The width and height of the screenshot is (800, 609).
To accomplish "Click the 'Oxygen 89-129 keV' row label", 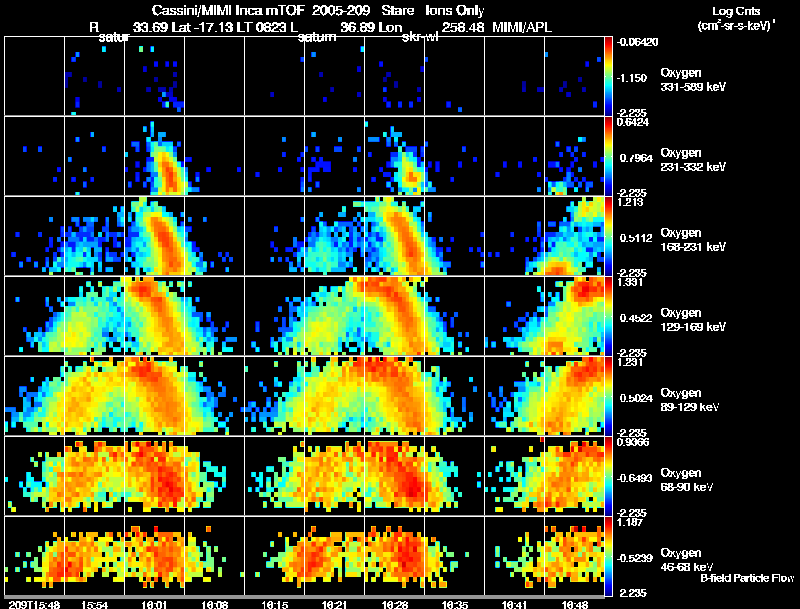I will tap(690, 400).
